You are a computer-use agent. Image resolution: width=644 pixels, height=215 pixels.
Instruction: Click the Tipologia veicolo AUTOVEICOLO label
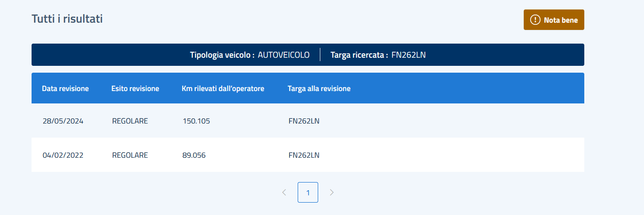(250, 55)
